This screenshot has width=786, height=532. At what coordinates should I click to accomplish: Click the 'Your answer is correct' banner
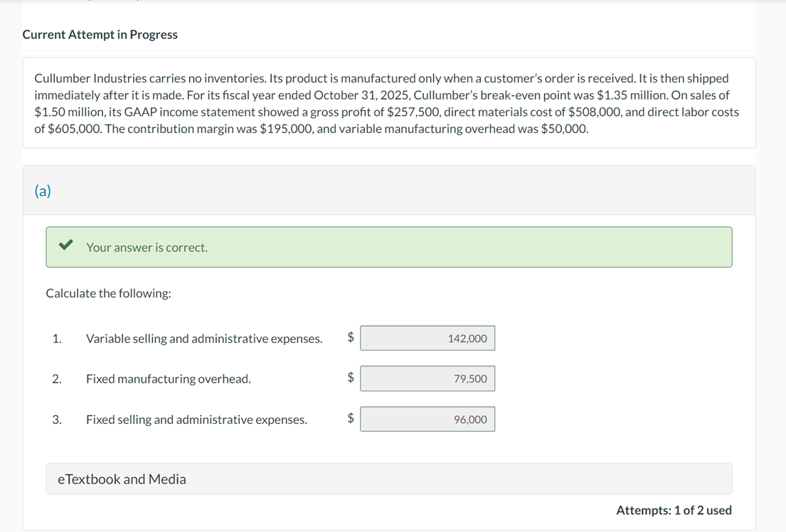click(388, 248)
